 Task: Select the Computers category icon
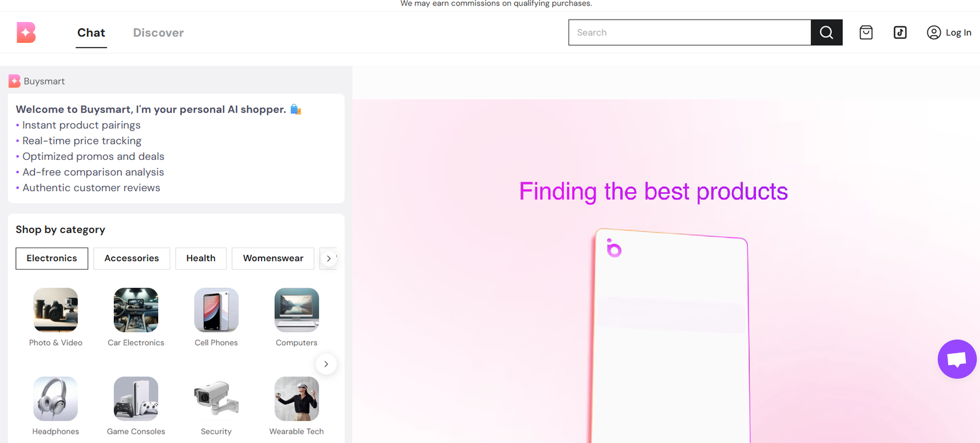point(296,310)
